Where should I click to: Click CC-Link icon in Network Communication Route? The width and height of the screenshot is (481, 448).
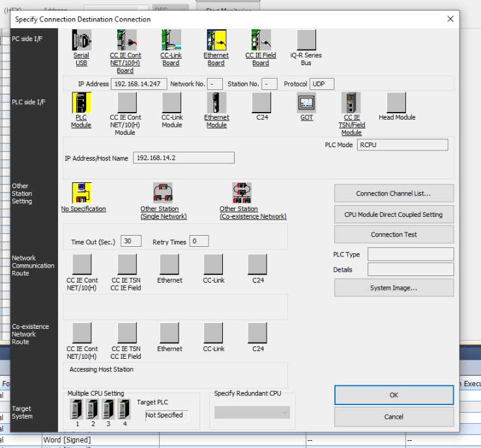(x=213, y=264)
